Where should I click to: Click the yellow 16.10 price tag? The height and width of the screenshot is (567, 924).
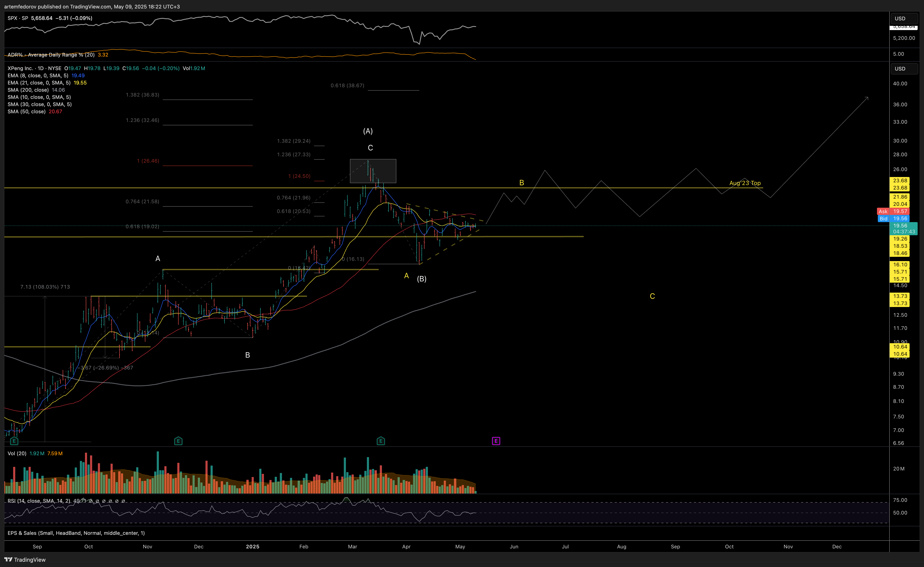click(x=900, y=265)
